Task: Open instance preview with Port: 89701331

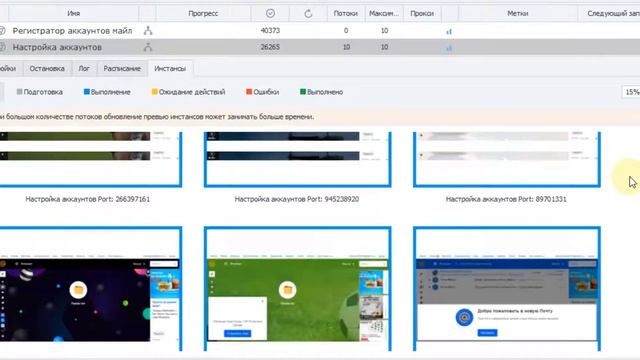Action: [507, 159]
